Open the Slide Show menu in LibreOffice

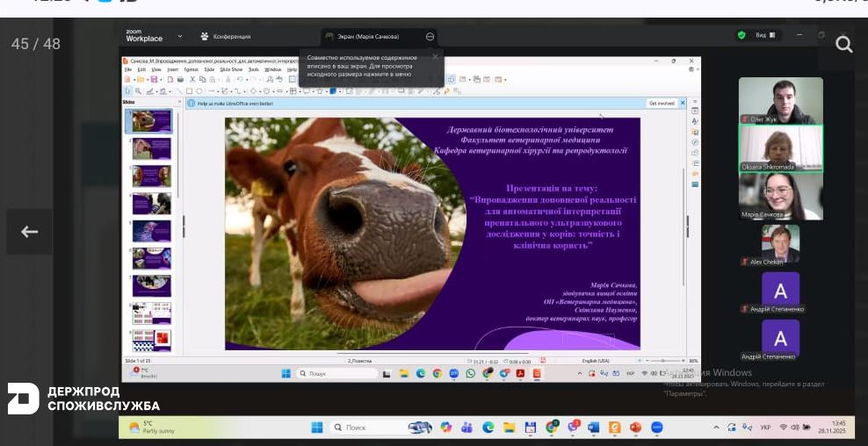[231, 68]
